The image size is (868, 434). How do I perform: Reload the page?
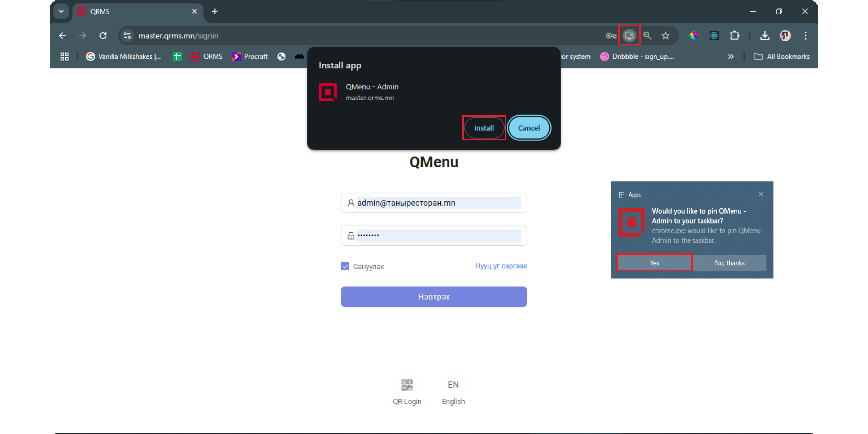point(103,35)
